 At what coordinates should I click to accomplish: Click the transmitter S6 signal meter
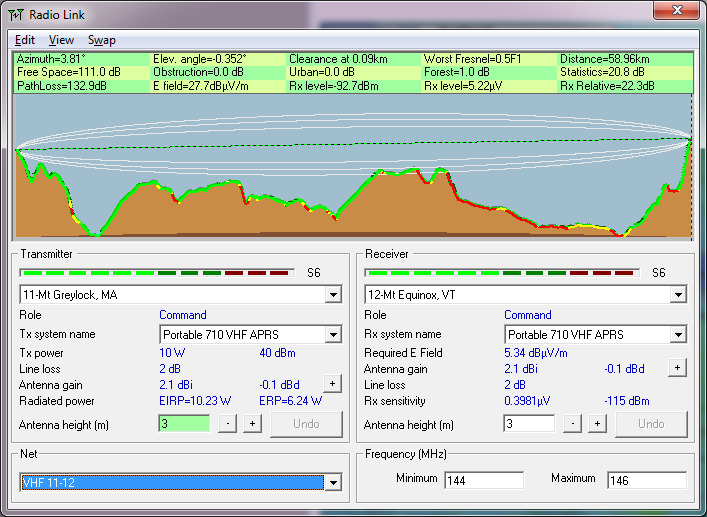click(157, 273)
